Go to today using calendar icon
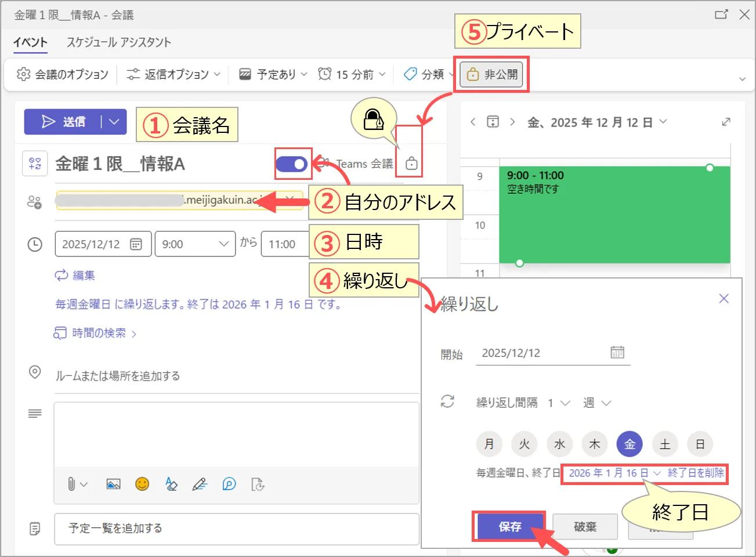The image size is (756, 557). coord(493,122)
